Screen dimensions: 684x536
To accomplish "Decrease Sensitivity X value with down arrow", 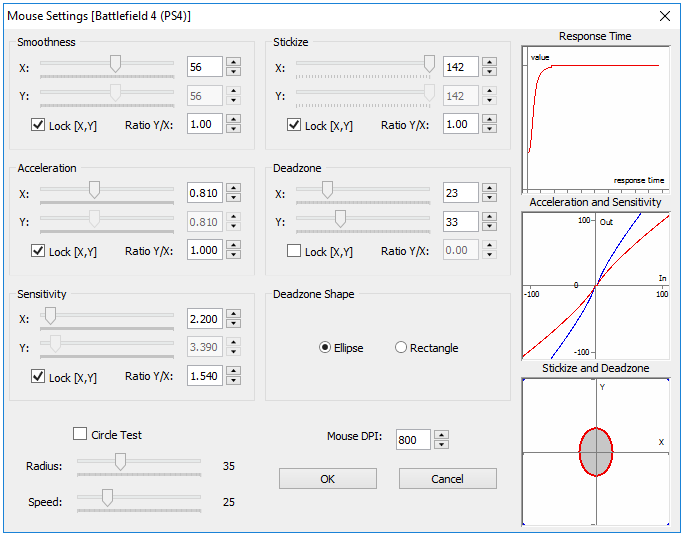I will tap(234, 323).
